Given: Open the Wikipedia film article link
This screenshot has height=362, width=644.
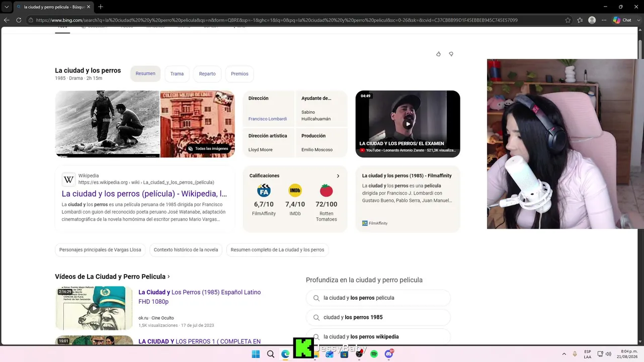Looking at the screenshot, I should tap(144, 194).
